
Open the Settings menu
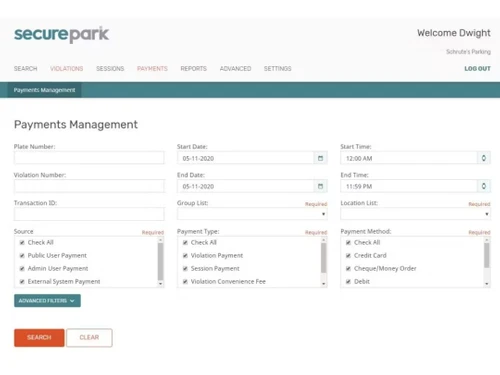click(x=278, y=69)
